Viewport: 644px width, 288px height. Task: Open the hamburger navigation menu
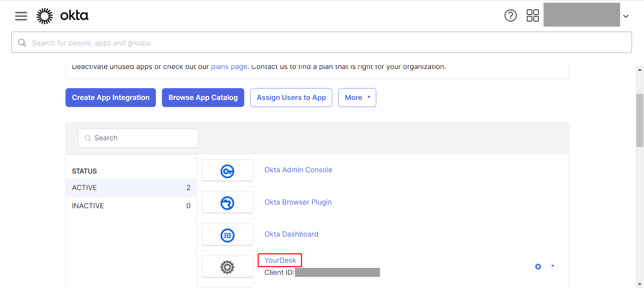coord(21,16)
